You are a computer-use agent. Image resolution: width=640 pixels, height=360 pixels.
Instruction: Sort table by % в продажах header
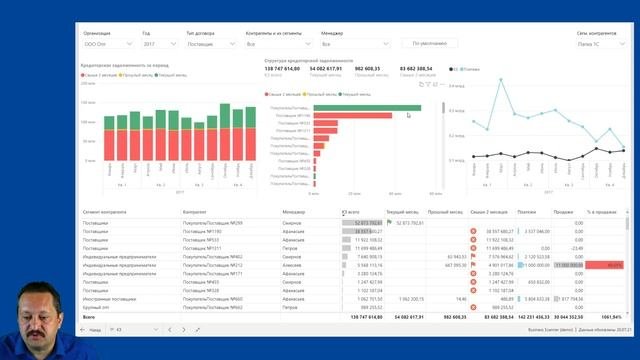[x=601, y=212]
